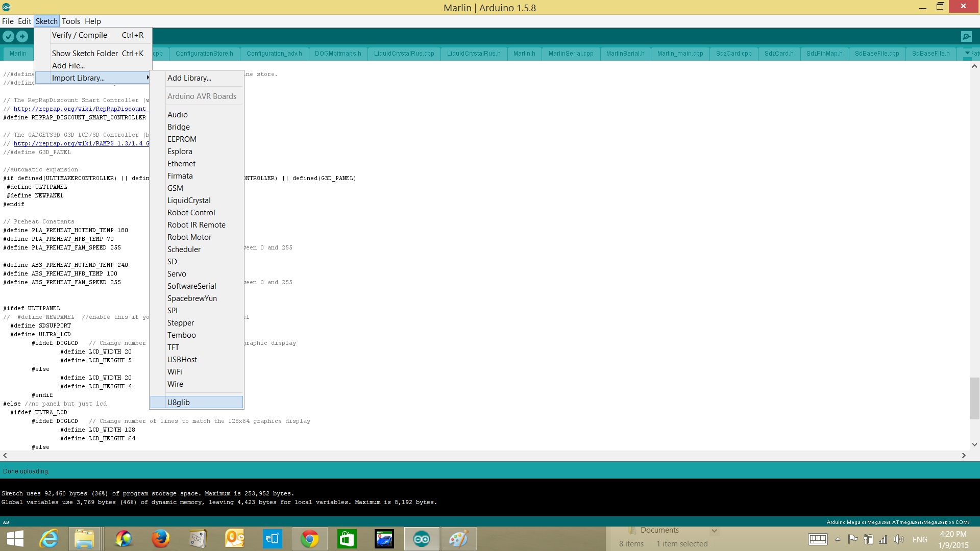Screen dimensions: 980x551
Task: Click the Upload arrow toolbar button
Action: coord(22,36)
